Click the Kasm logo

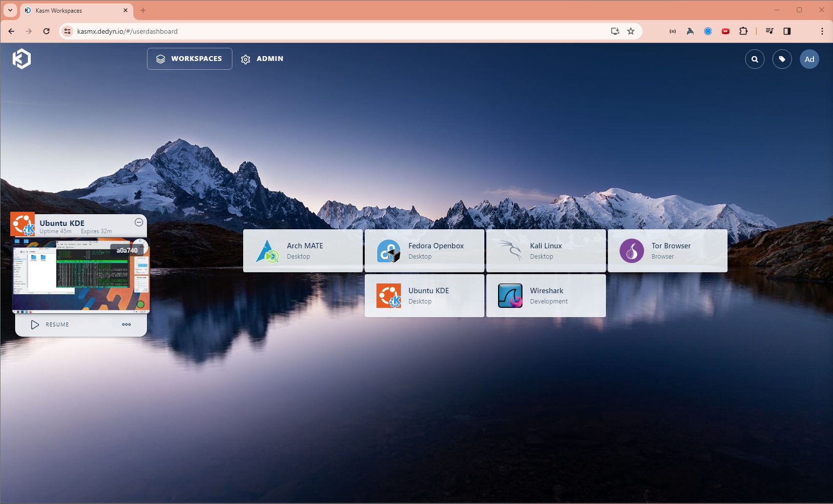point(21,59)
